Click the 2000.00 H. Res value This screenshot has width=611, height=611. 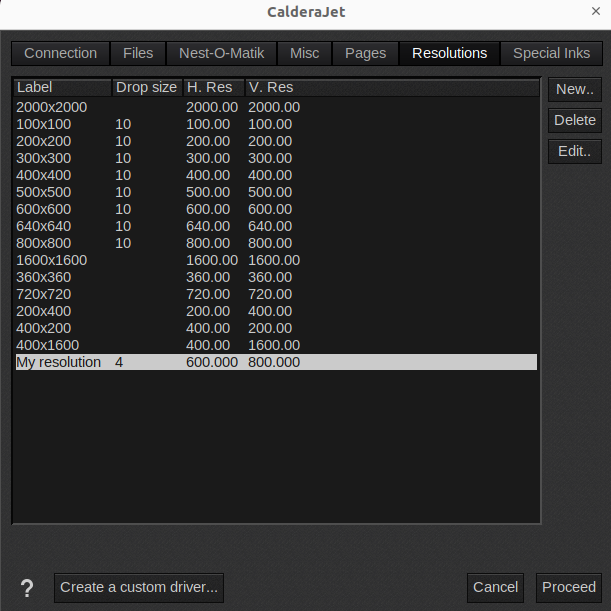click(x=212, y=108)
